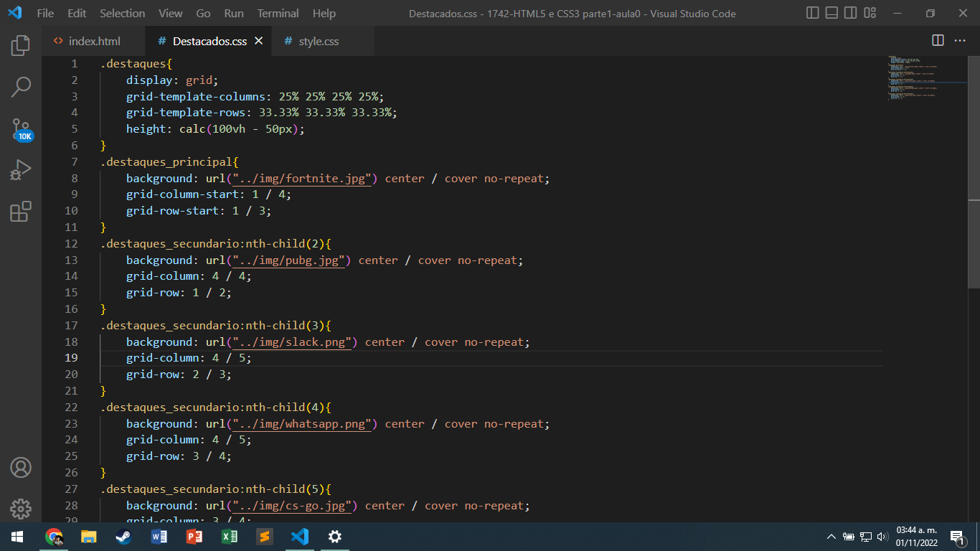Open Chrome from the taskbar
The height and width of the screenshot is (551, 980).
pos(54,537)
